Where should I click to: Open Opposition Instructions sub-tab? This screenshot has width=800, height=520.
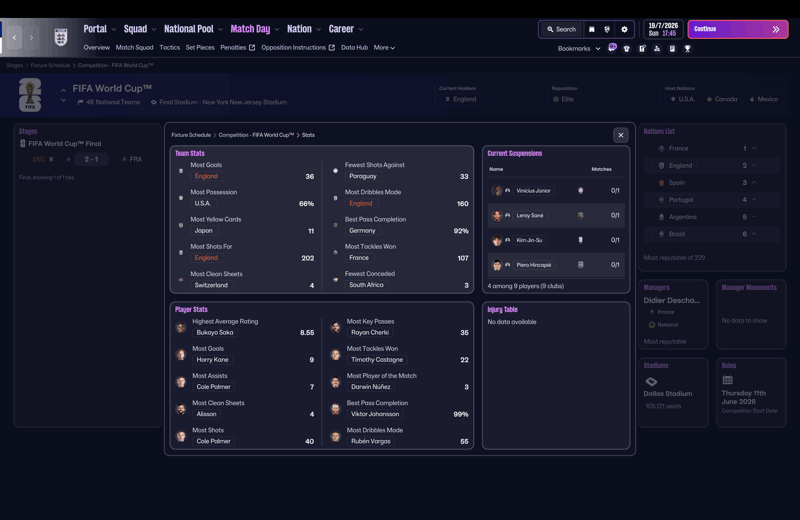(x=298, y=47)
